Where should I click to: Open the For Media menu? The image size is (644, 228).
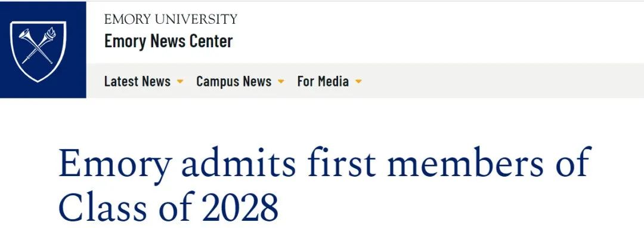323,81
